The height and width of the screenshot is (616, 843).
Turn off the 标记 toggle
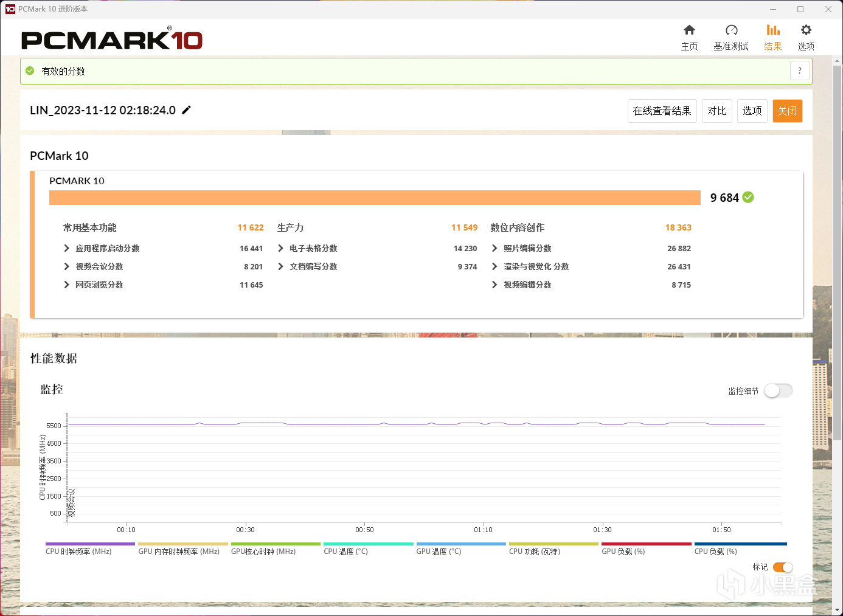783,567
